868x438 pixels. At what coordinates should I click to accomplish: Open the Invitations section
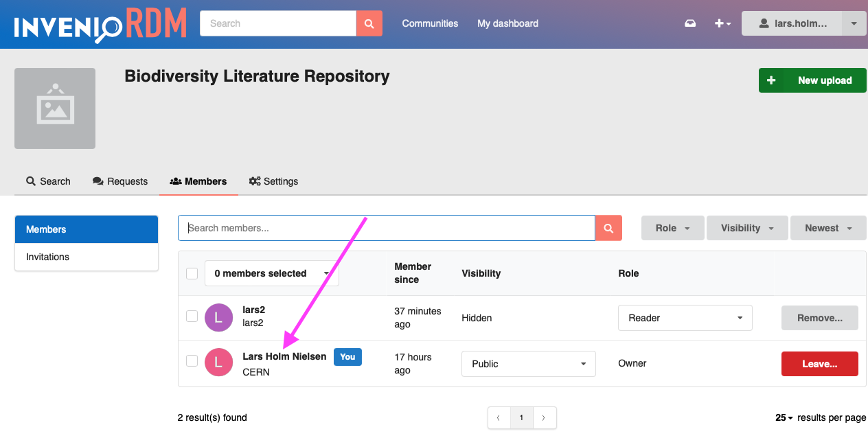point(47,257)
